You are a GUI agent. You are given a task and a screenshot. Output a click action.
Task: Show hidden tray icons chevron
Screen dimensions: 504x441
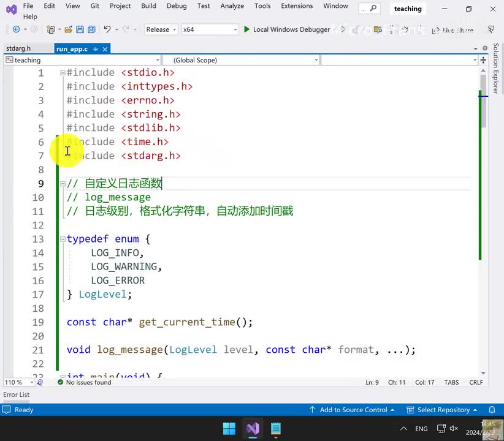[403, 429]
